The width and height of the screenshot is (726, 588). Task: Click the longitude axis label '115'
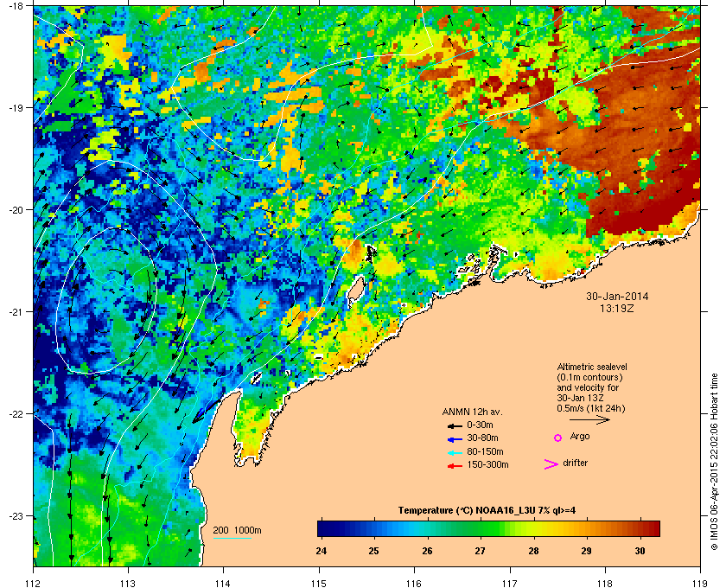(x=319, y=584)
